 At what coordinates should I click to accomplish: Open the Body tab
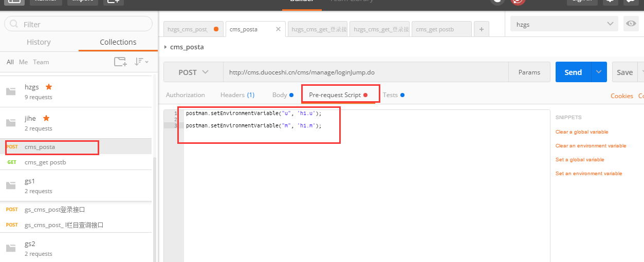[283, 95]
